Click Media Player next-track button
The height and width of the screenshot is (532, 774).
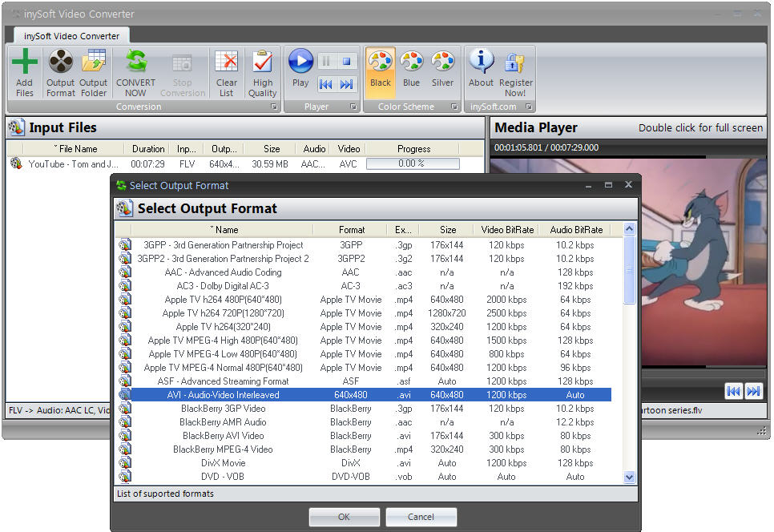pos(754,391)
